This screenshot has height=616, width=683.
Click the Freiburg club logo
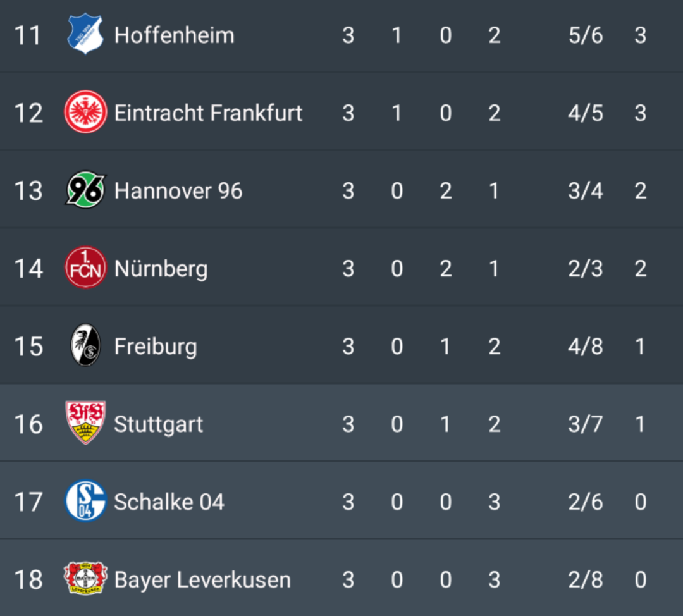(85, 346)
